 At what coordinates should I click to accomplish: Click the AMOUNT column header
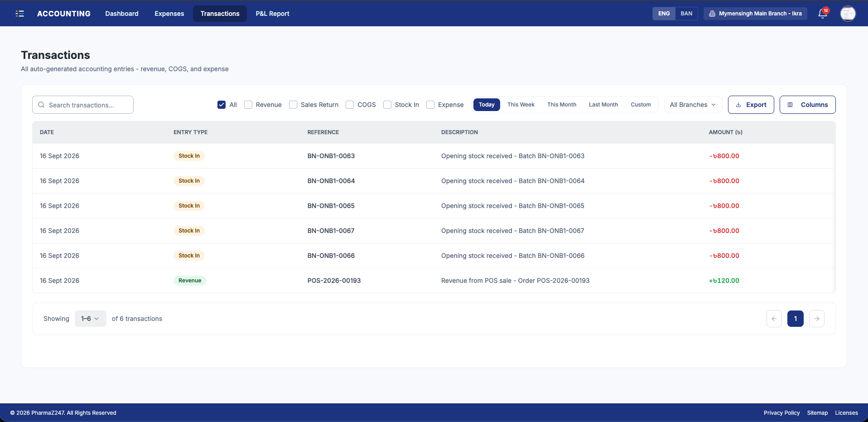(726, 132)
